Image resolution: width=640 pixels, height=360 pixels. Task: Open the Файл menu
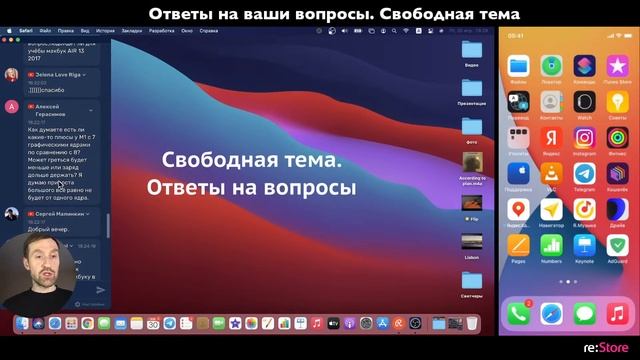(45, 31)
